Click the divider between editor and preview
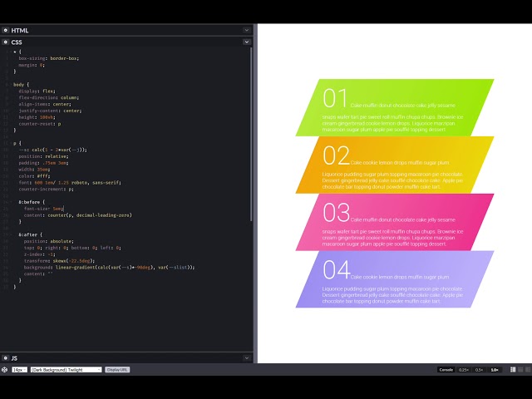Viewport: 532px width, 399px height. tap(255, 194)
